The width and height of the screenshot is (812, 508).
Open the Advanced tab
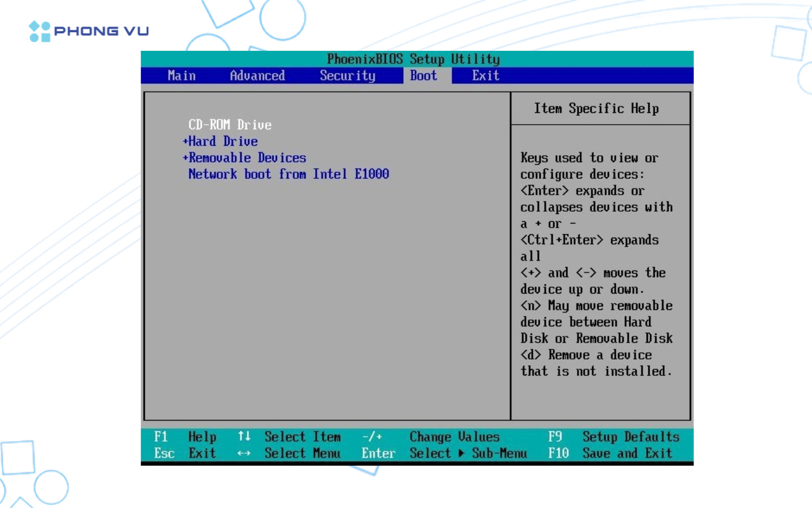coord(257,76)
